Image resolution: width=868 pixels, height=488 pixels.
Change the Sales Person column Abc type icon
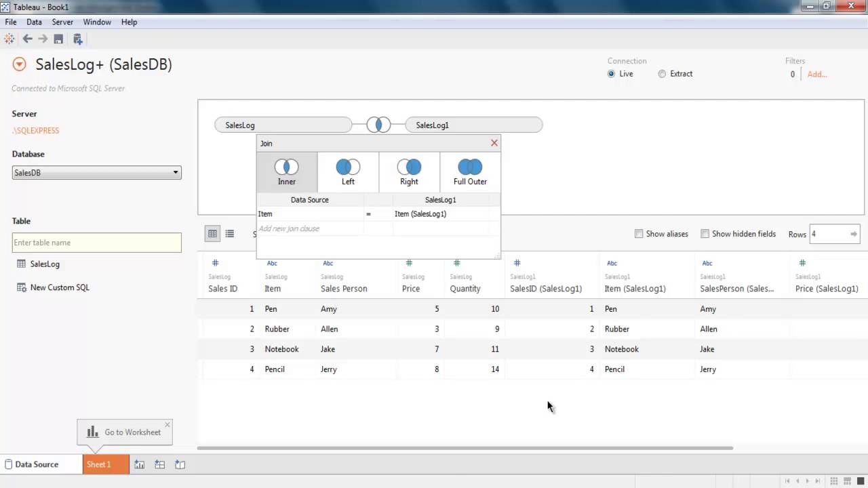(x=328, y=263)
